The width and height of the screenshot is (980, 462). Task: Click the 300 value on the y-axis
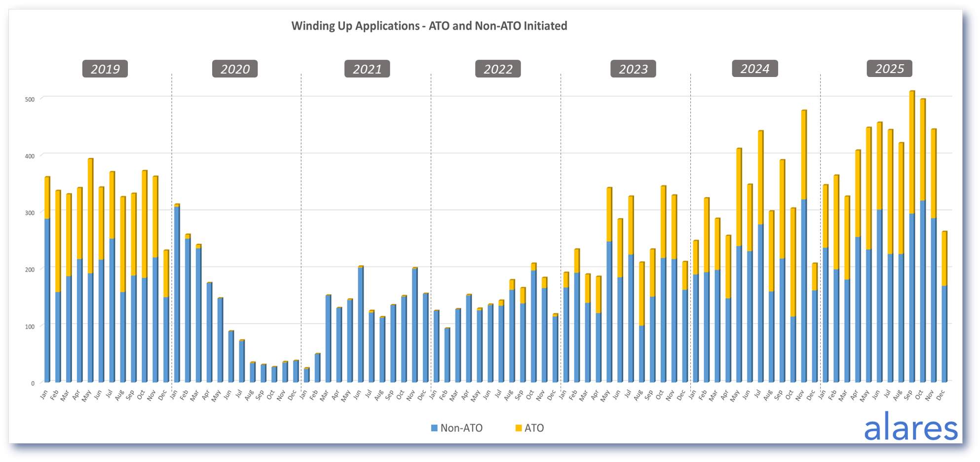[x=30, y=213]
